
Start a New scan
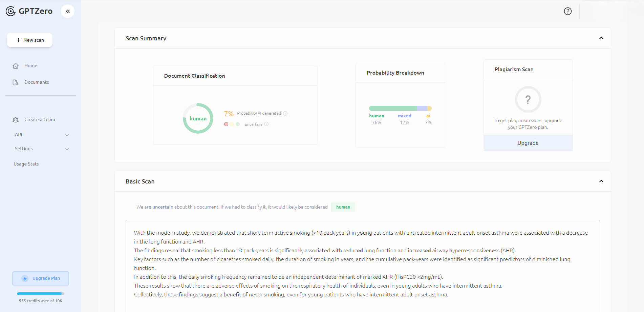(29, 40)
